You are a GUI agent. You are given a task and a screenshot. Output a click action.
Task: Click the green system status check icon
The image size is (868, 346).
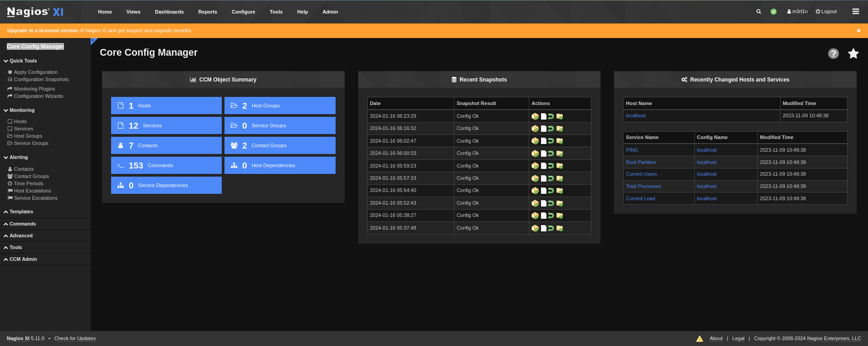(x=774, y=12)
